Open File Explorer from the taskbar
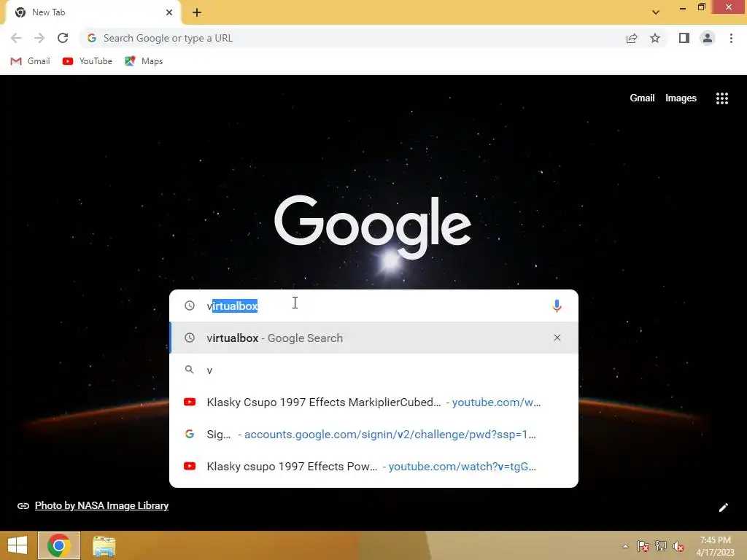The width and height of the screenshot is (747, 560). click(x=104, y=546)
